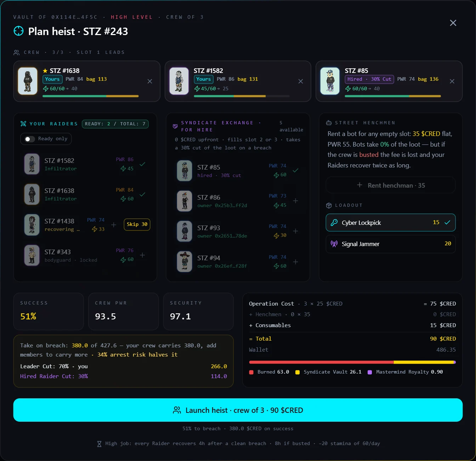This screenshot has width=476, height=461.
Task: Click the cost split burned/vault bar
Action: pyautogui.click(x=352, y=362)
